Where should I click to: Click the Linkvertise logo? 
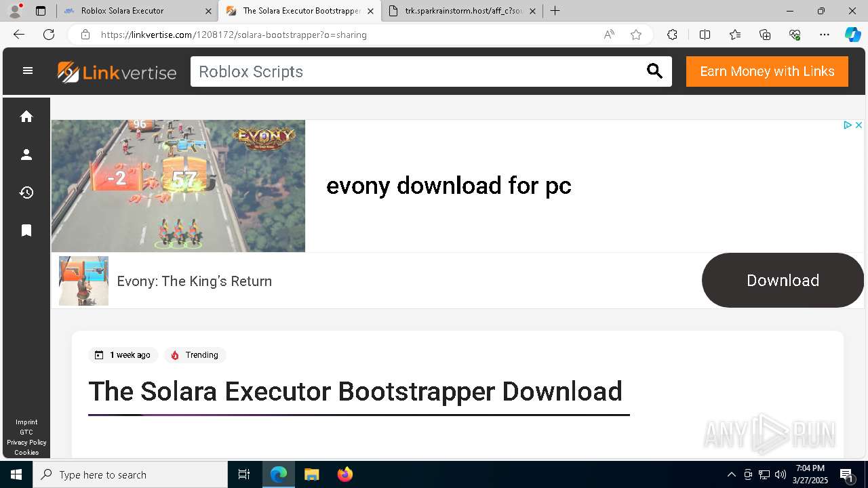click(117, 72)
